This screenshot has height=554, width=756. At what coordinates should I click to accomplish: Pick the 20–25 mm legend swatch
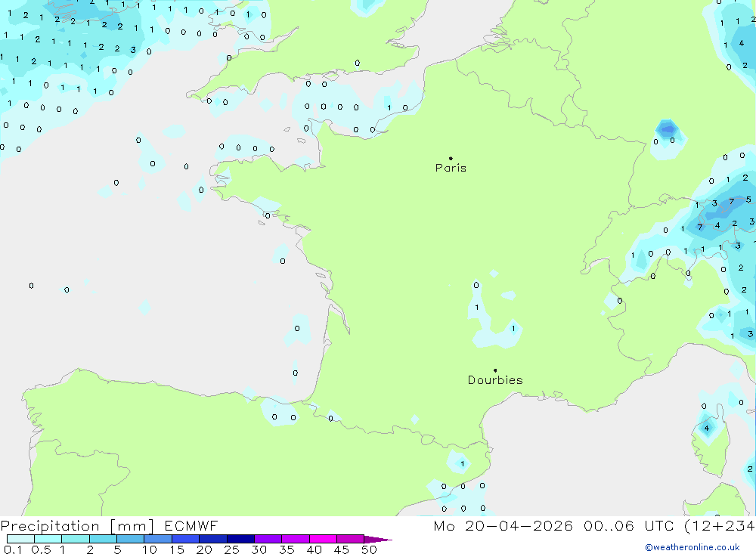pyautogui.click(x=212, y=539)
